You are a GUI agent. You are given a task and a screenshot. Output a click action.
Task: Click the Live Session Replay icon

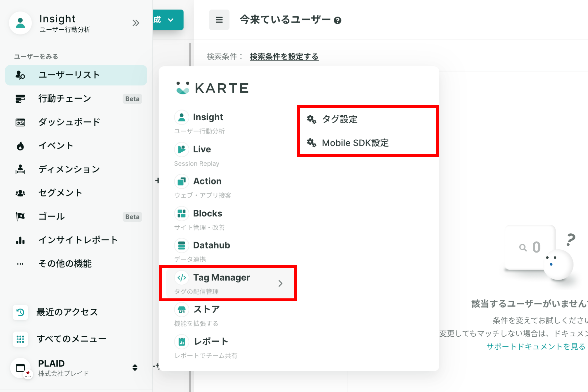click(182, 149)
